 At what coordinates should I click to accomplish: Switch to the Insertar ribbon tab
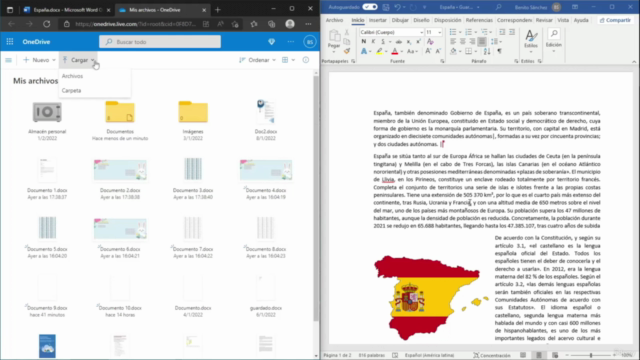click(x=378, y=20)
